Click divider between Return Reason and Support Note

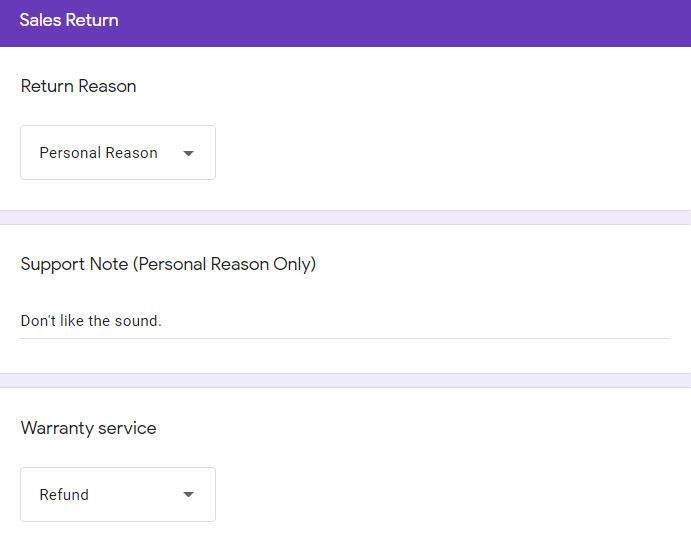[346, 218]
